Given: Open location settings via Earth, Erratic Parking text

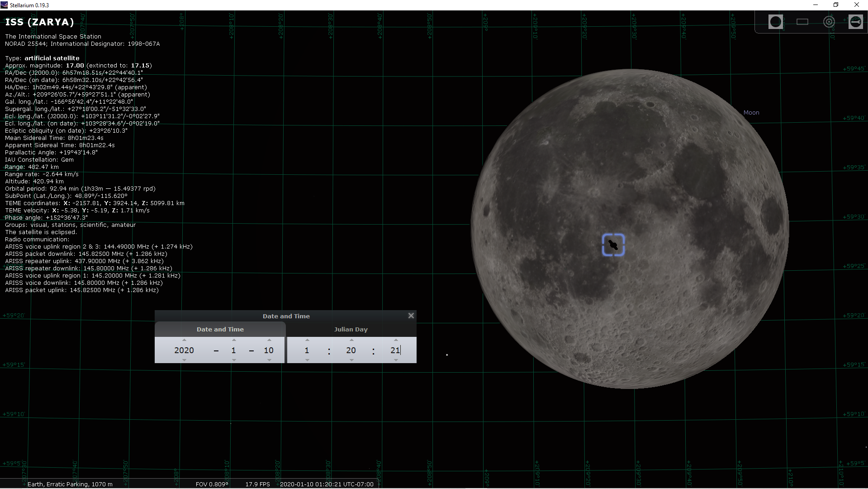Looking at the screenshot, I should pos(70,484).
